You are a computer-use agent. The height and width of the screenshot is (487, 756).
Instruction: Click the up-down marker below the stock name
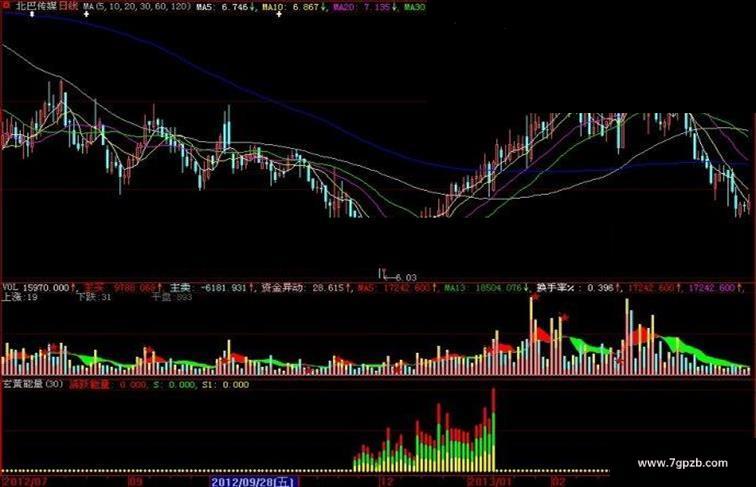32,14
